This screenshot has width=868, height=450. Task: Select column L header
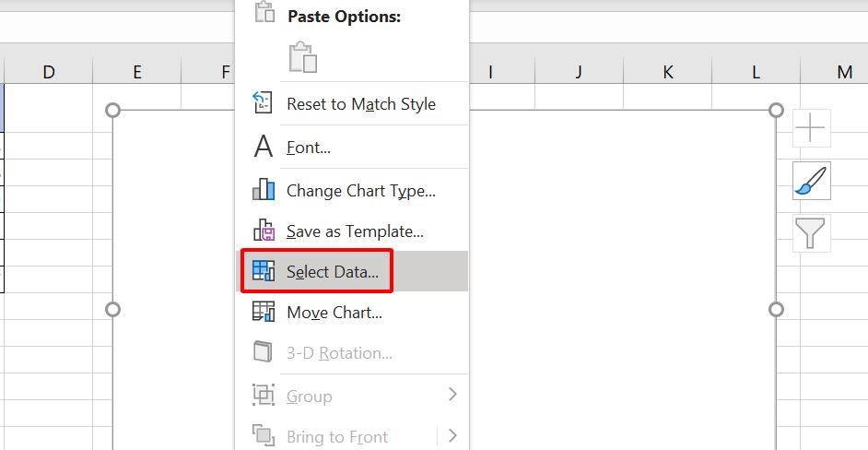click(756, 72)
